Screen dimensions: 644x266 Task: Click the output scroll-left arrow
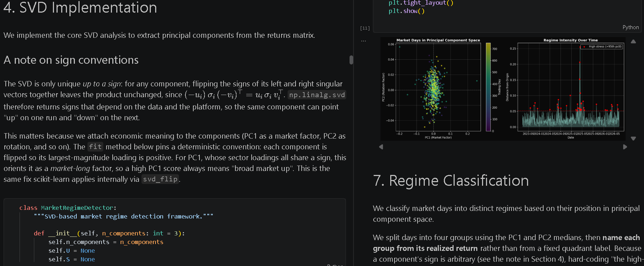[381, 147]
